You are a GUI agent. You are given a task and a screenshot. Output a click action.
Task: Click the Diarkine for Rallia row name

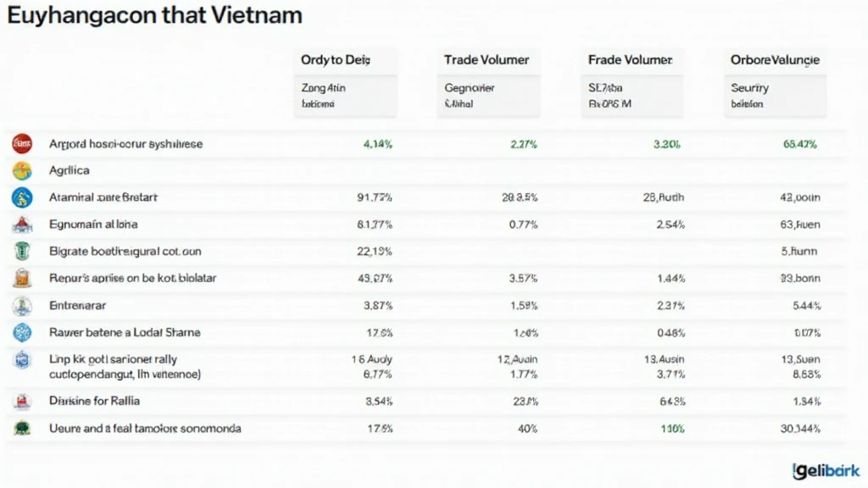coord(95,401)
